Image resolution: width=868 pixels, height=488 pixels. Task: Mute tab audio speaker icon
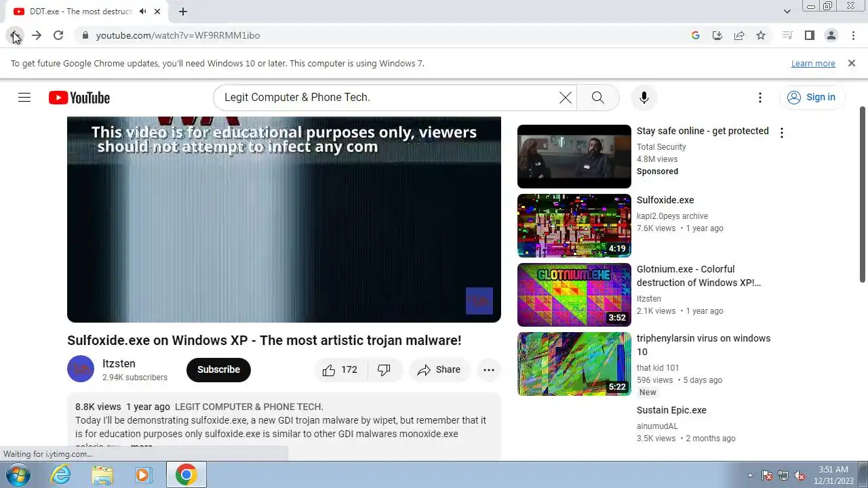(x=142, y=12)
